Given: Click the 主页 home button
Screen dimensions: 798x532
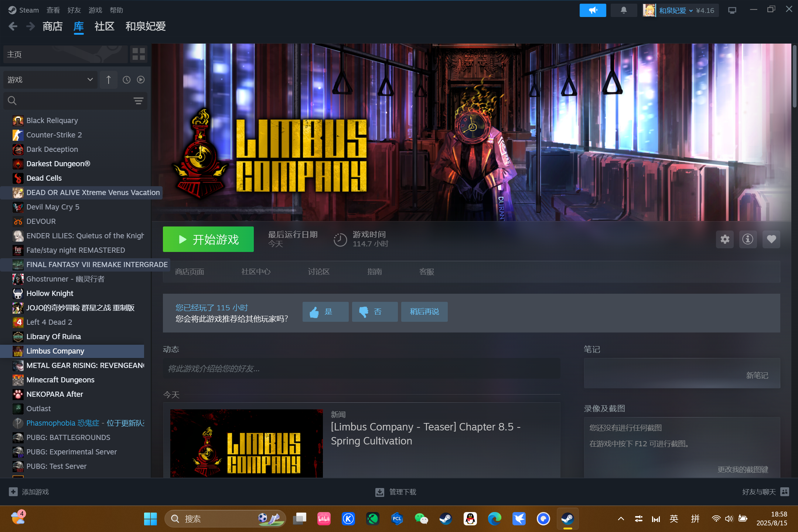Looking at the screenshot, I should (x=65, y=54).
